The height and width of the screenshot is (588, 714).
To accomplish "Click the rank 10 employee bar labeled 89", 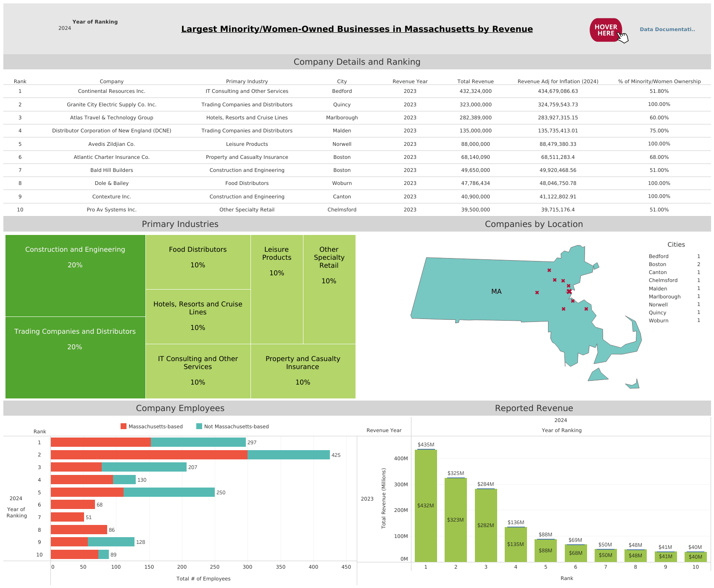I will tap(80, 554).
